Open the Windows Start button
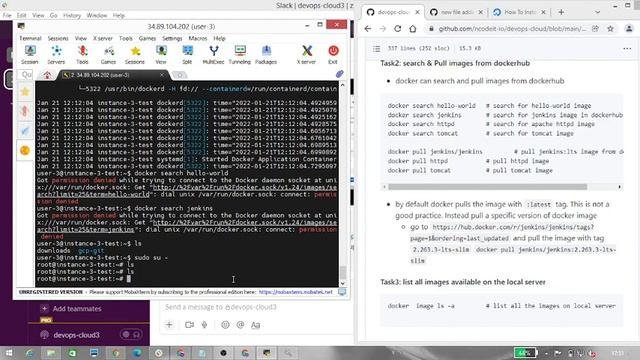 pos(9,353)
